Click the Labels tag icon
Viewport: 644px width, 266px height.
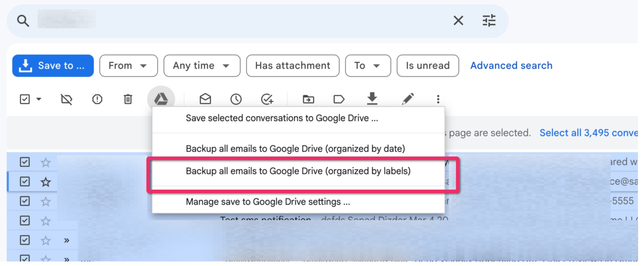[339, 99]
